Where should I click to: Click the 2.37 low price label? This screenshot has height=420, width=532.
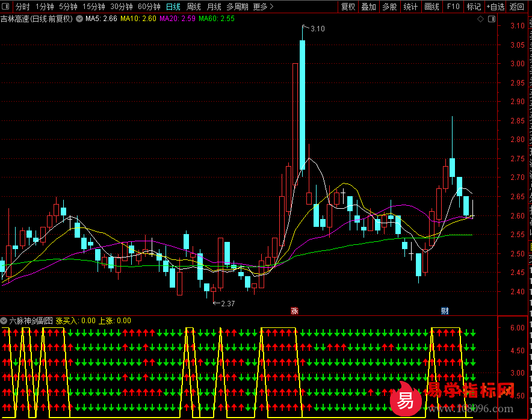(227, 304)
